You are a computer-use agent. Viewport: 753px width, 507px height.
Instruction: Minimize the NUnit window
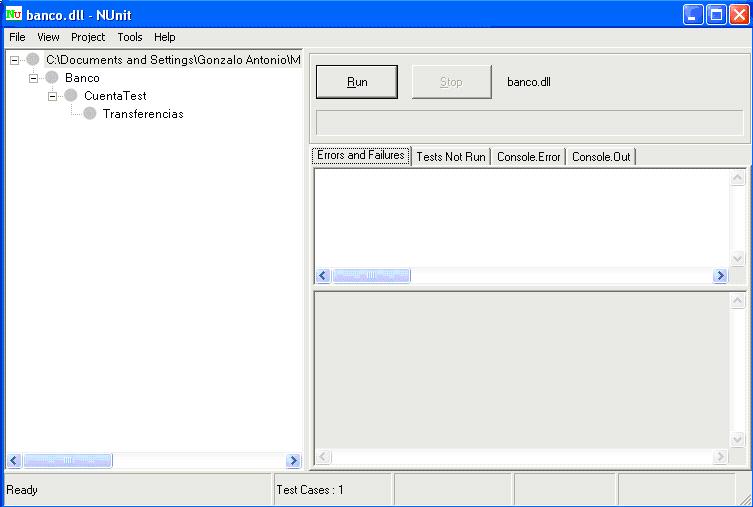point(693,14)
